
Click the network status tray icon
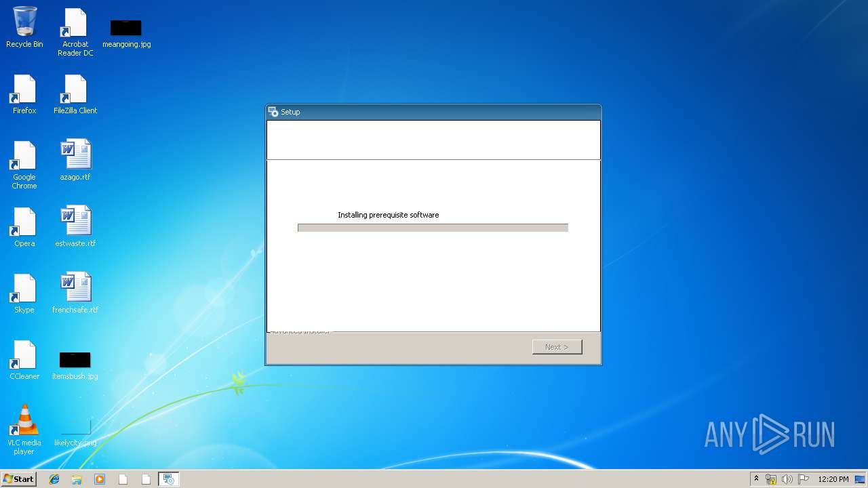point(771,479)
